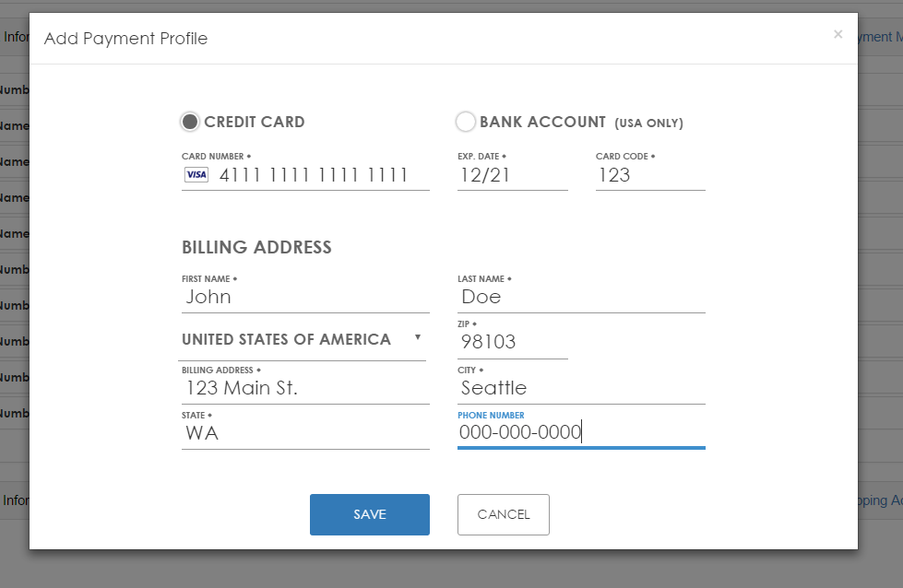
Task: Focus the State field containing WA
Action: (304, 433)
